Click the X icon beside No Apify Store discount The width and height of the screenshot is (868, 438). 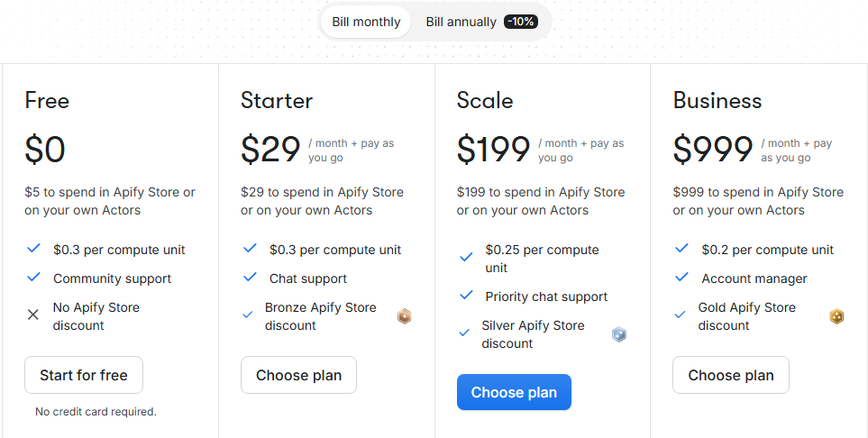(x=33, y=315)
